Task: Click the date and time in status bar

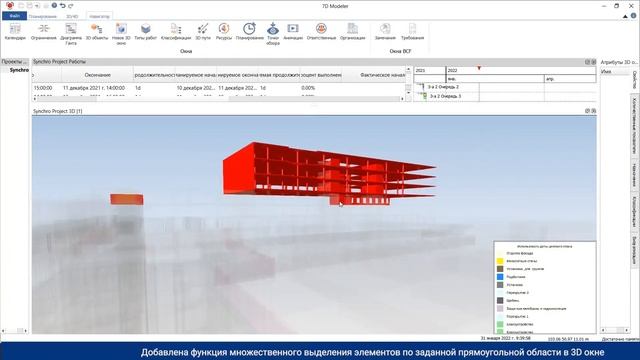Action: point(505,338)
